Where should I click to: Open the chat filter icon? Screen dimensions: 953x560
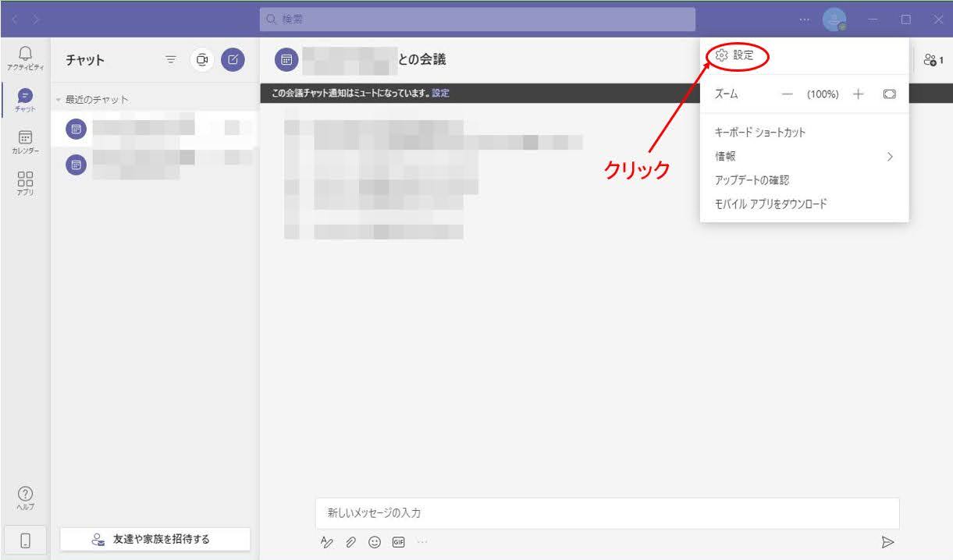coord(172,60)
